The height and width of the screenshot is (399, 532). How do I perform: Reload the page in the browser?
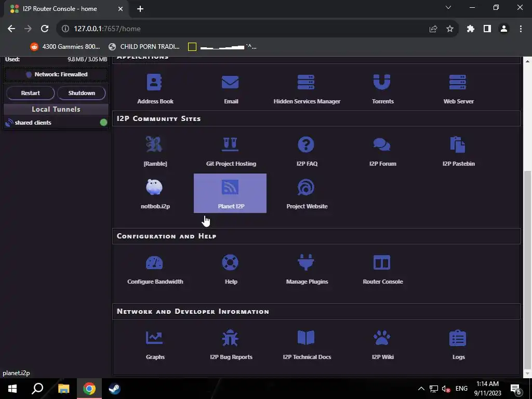[45, 29]
